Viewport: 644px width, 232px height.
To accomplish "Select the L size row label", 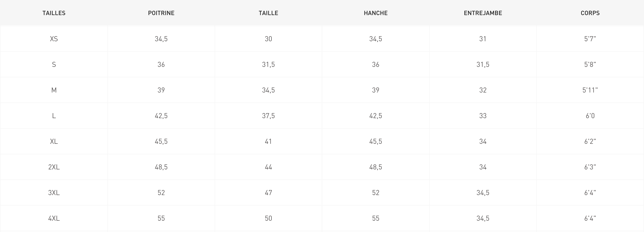I will coord(54,116).
